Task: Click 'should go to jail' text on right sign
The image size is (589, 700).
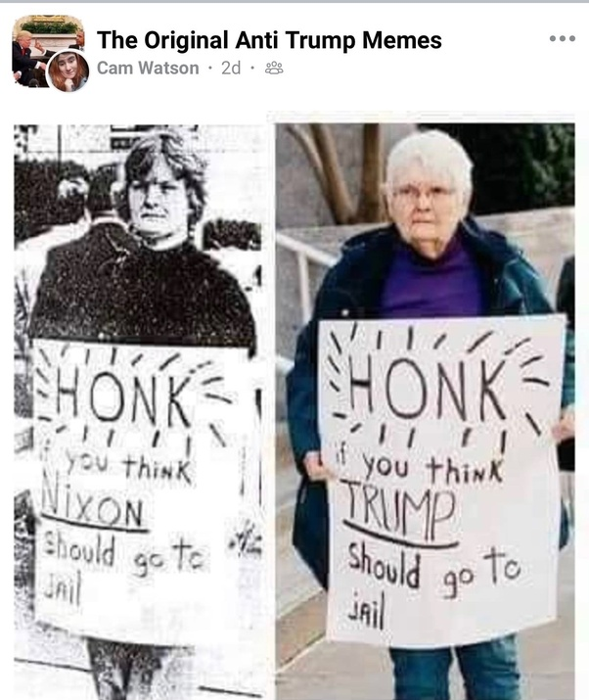Action: pyautogui.click(x=432, y=583)
